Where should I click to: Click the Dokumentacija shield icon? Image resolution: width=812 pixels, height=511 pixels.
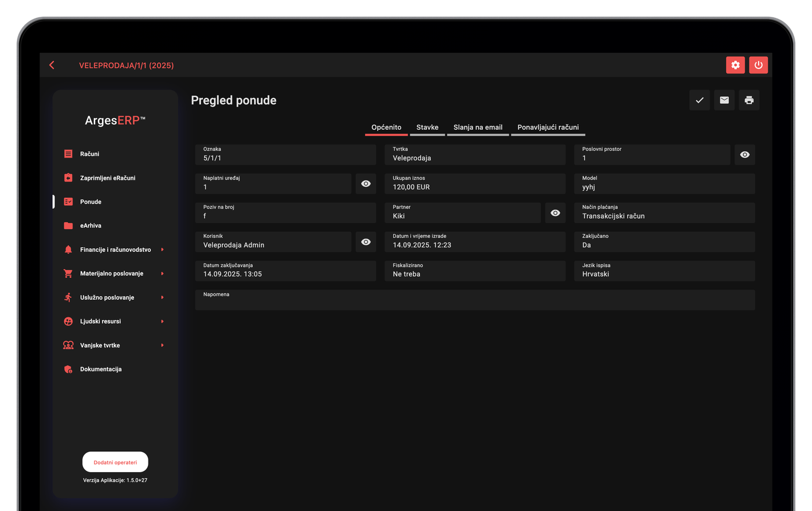point(68,369)
